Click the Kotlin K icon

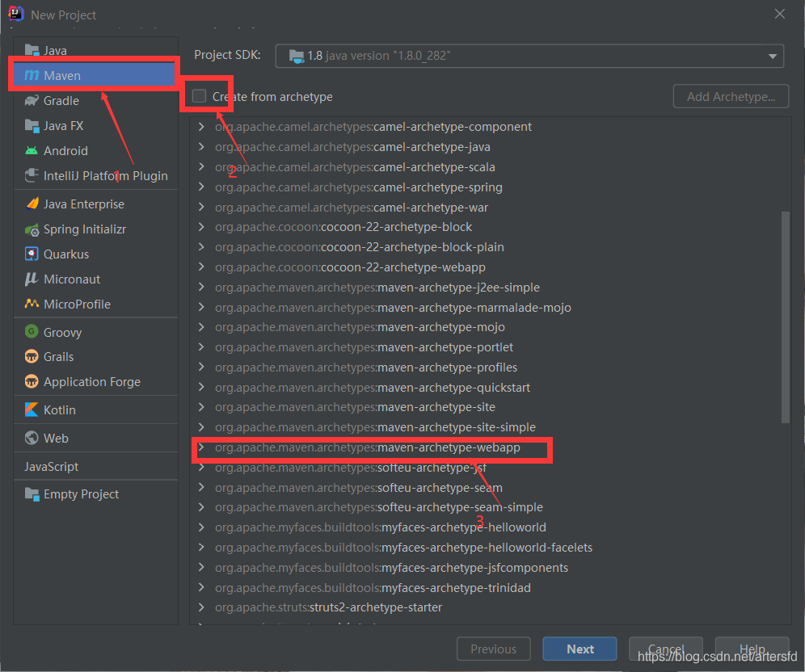32,409
